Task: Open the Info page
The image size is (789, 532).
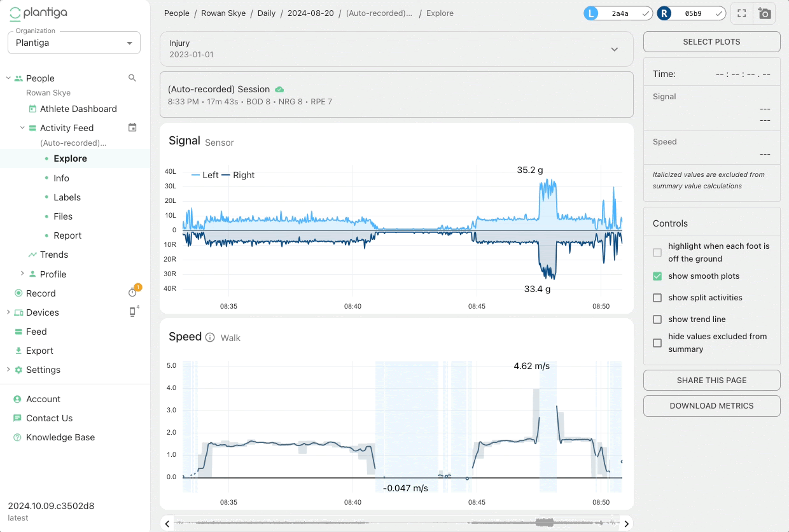Action: tap(61, 178)
